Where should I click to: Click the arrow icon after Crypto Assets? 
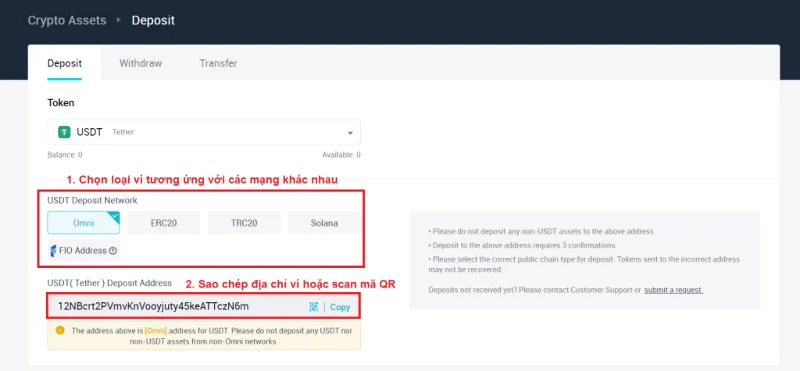119,20
